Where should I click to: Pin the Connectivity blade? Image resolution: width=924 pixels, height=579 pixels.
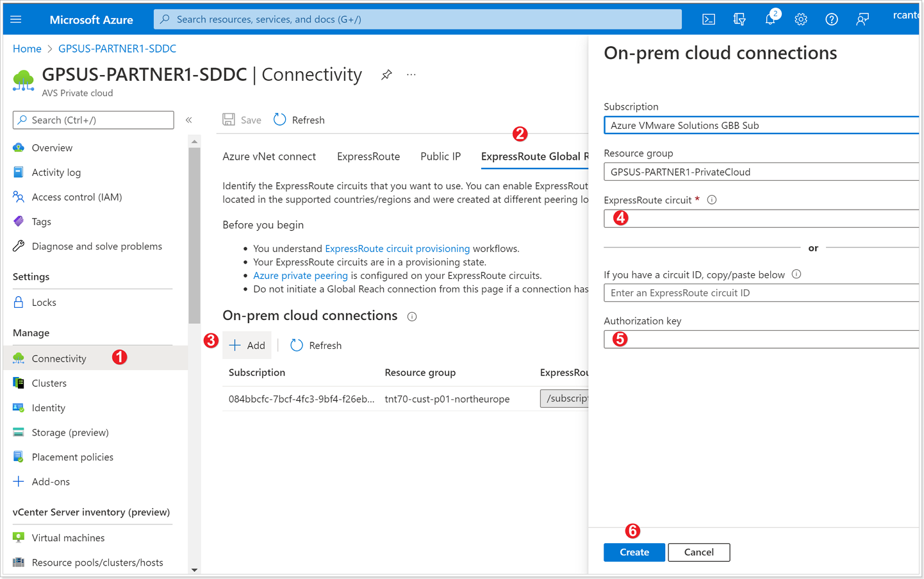(x=386, y=75)
